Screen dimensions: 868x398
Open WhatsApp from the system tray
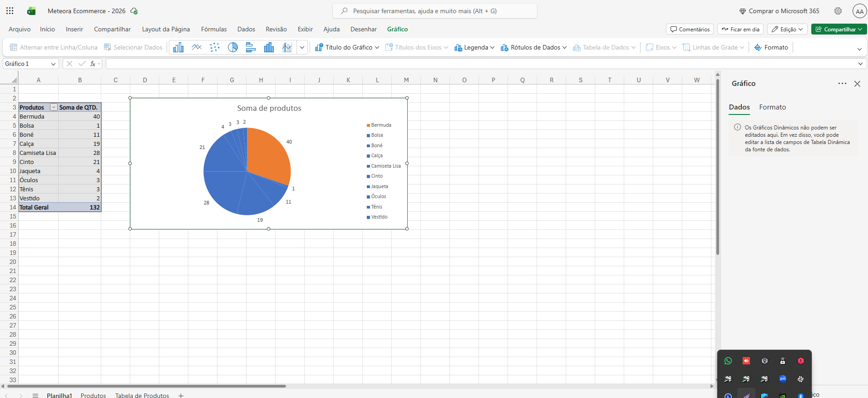click(728, 361)
